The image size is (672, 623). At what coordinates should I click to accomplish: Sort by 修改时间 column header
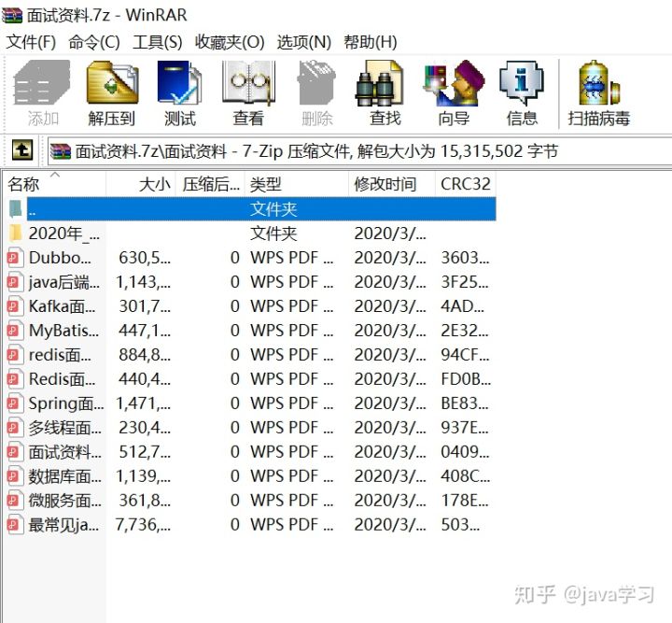point(392,184)
